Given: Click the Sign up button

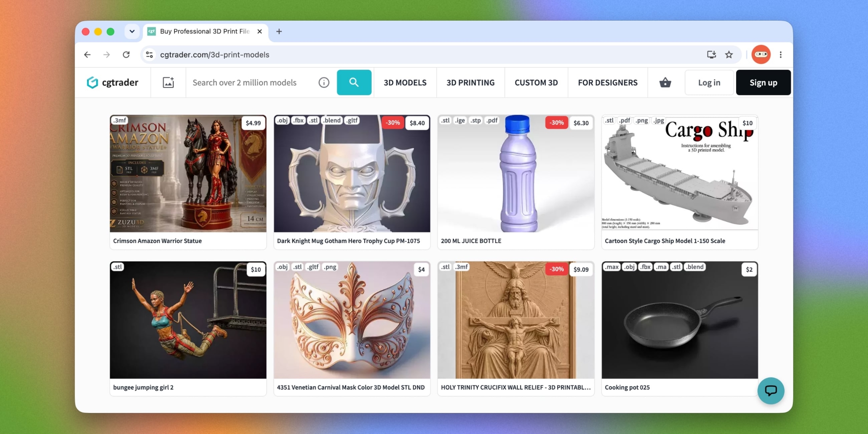Looking at the screenshot, I should click(763, 82).
